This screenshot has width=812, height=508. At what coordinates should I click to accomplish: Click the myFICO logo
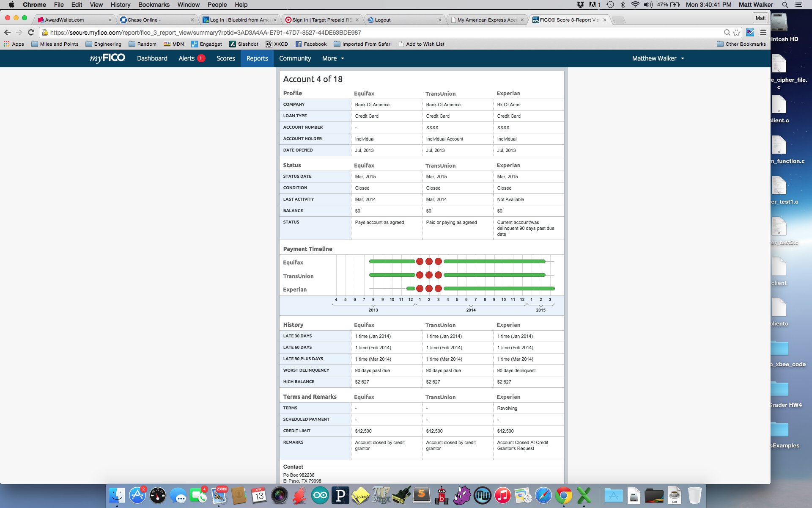coord(107,58)
